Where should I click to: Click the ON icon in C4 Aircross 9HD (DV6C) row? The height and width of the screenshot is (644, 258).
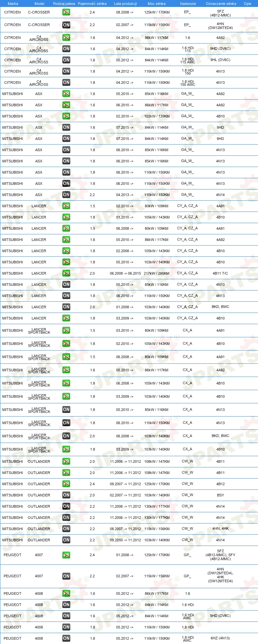coord(66,49)
